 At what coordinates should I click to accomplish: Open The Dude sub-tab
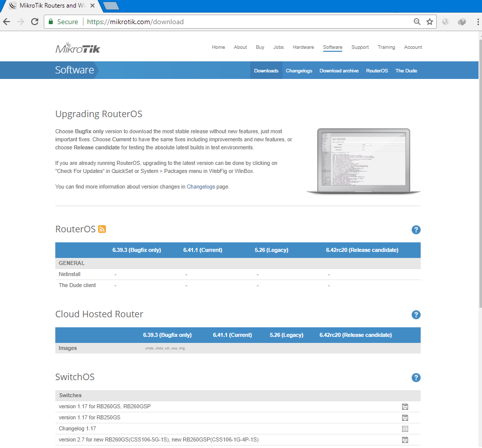406,70
